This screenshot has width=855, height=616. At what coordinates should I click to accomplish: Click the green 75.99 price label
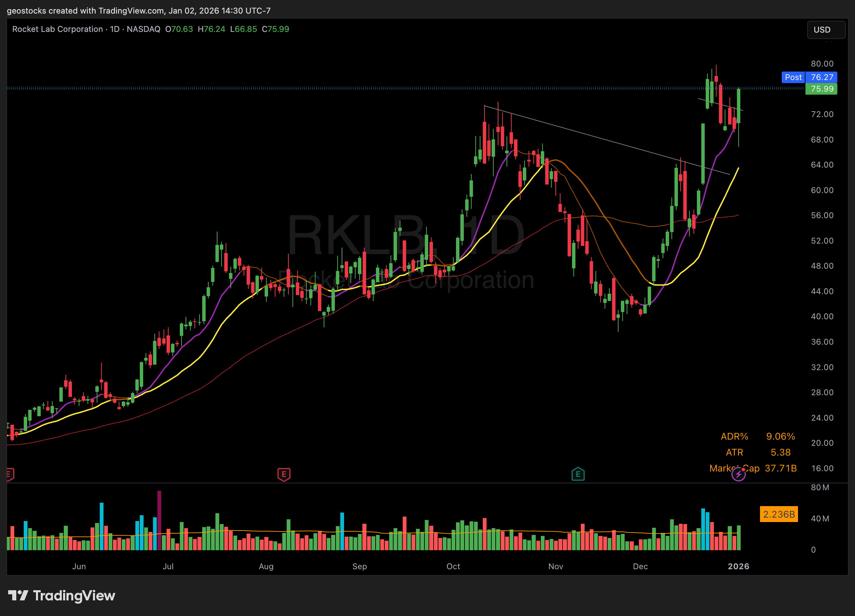pyautogui.click(x=821, y=89)
